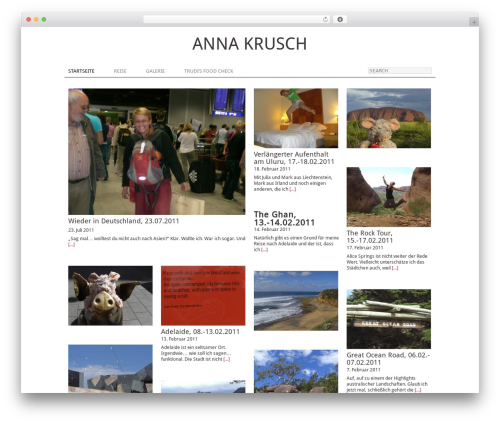The width and height of the screenshot is (500, 423).
Task: Click read more link under Wieder in Deutschland
Action: (x=71, y=245)
